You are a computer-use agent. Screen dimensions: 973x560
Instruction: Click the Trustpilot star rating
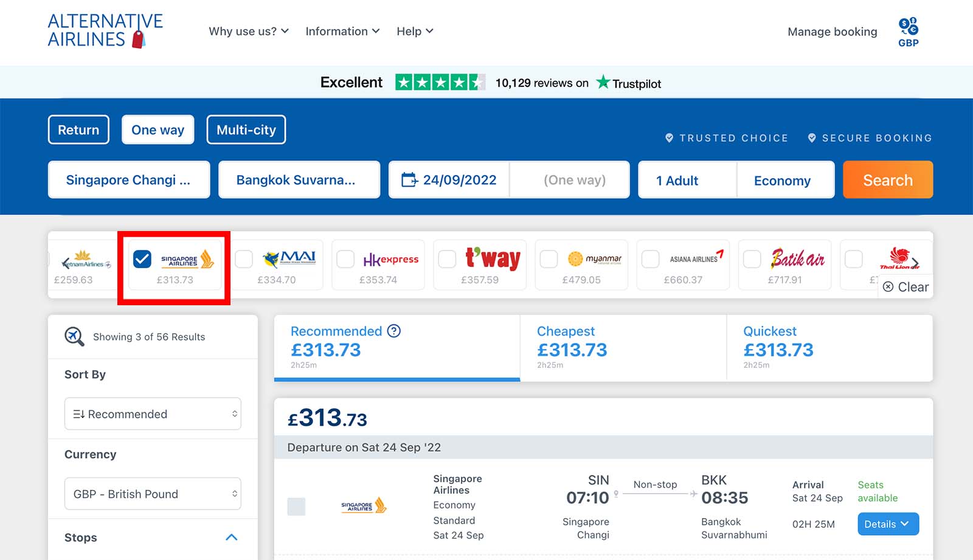tap(440, 82)
